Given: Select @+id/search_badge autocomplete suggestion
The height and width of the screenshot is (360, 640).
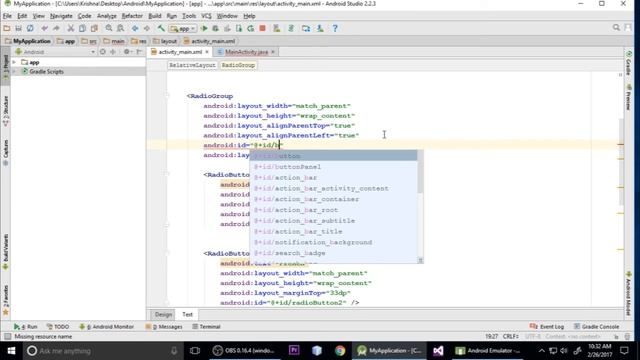Looking at the screenshot, I should tap(333, 253).
